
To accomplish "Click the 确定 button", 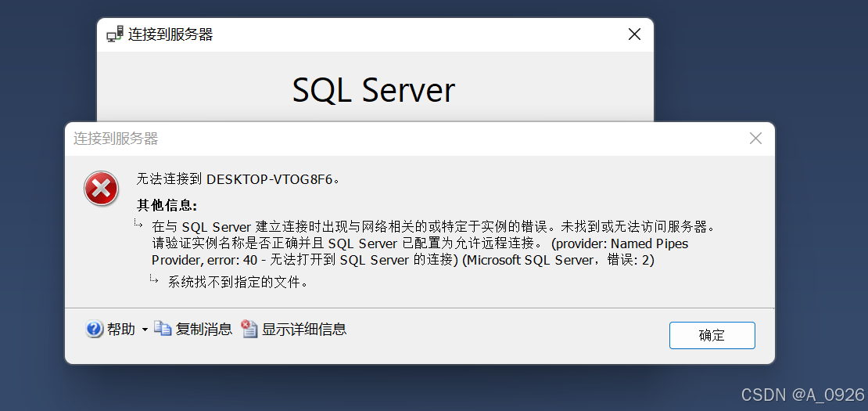I will [x=712, y=335].
